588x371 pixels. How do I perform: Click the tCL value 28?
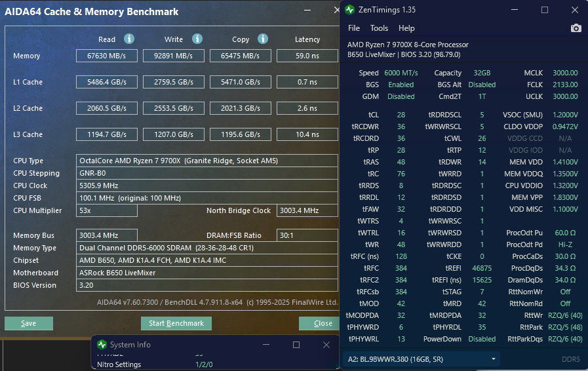coord(401,115)
